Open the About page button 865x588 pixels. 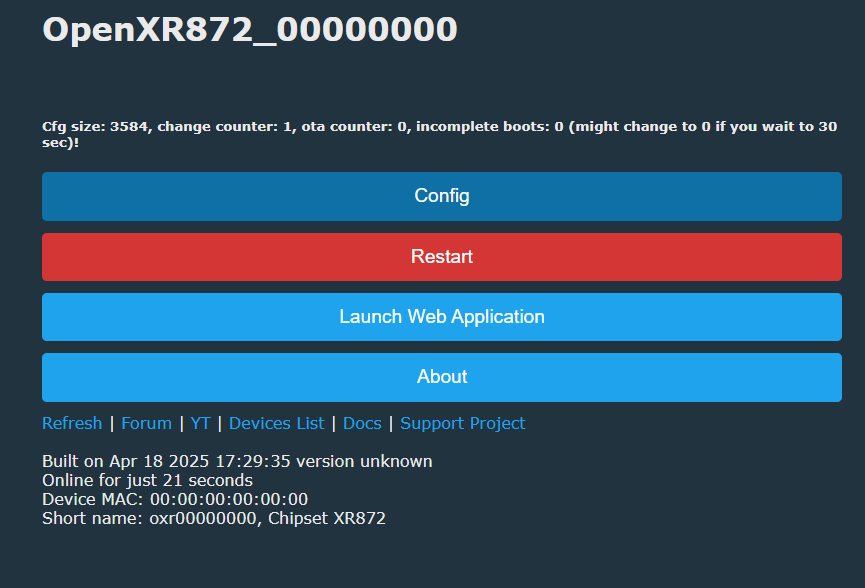click(x=441, y=377)
